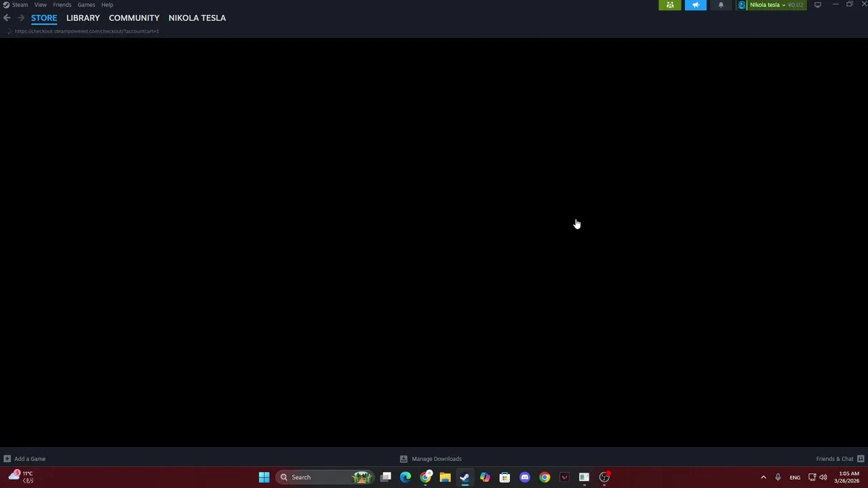Open Microsoft Store from the taskbar
This screenshot has height=488, width=868.
pos(505,477)
